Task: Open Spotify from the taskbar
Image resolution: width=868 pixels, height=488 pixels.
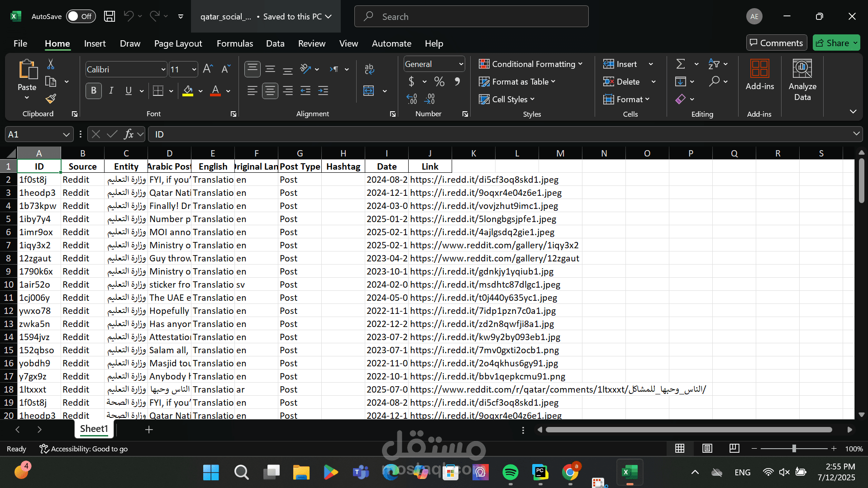Action: click(510, 473)
